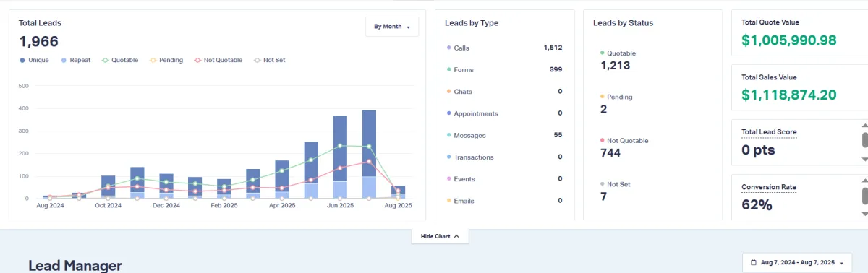
Task: Collapse chart with Hide Chart button
Action: click(440, 236)
